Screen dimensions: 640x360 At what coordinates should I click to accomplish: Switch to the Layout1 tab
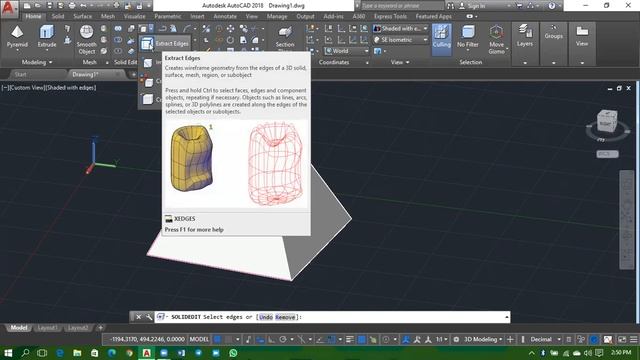click(x=47, y=328)
